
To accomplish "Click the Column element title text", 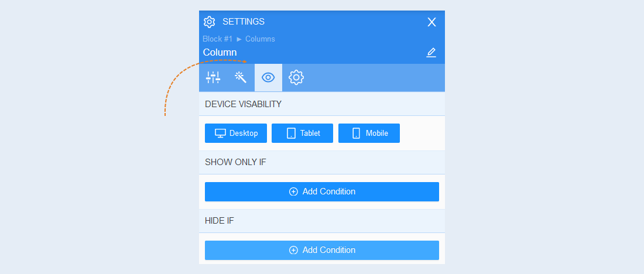I will coord(220,53).
